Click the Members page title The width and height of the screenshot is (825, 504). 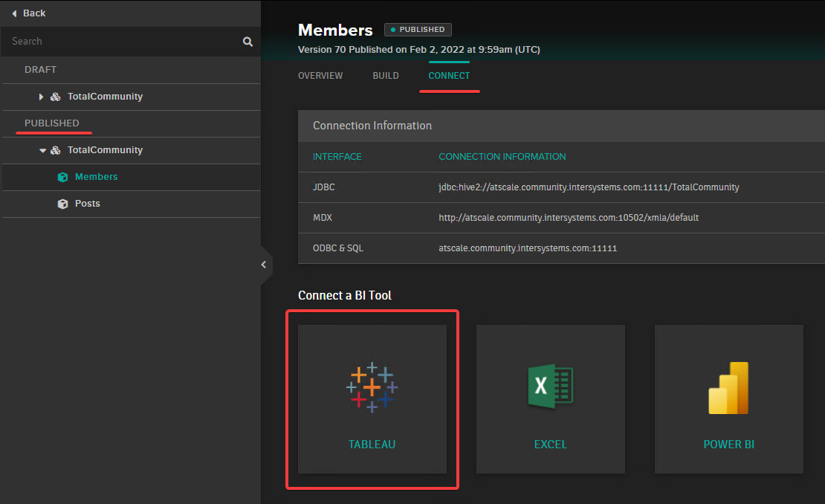[335, 30]
